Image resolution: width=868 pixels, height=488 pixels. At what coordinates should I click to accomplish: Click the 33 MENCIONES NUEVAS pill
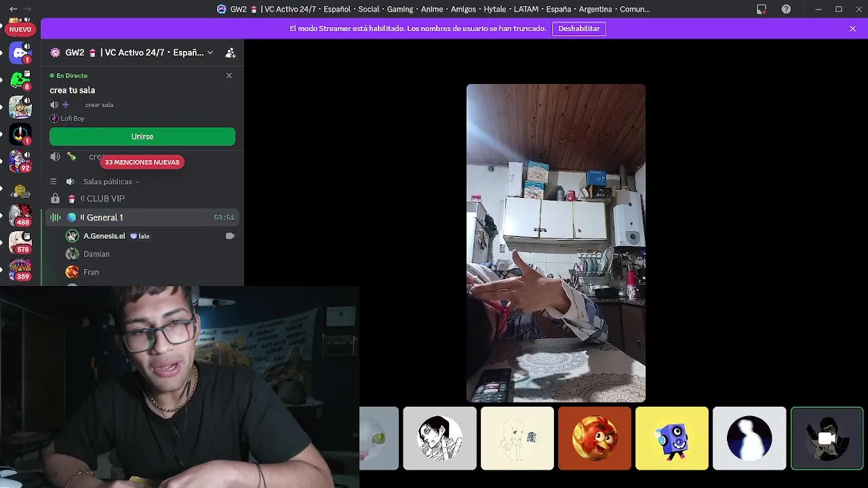tap(142, 162)
